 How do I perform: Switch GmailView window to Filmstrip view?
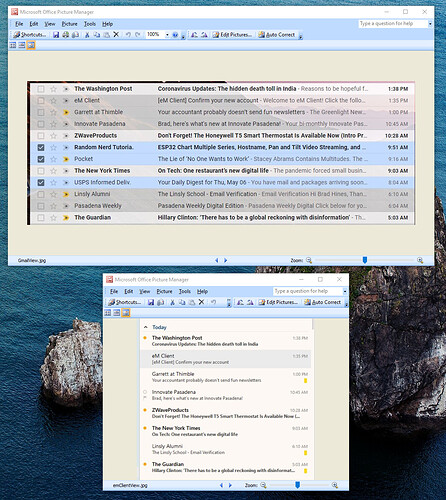click(22, 45)
